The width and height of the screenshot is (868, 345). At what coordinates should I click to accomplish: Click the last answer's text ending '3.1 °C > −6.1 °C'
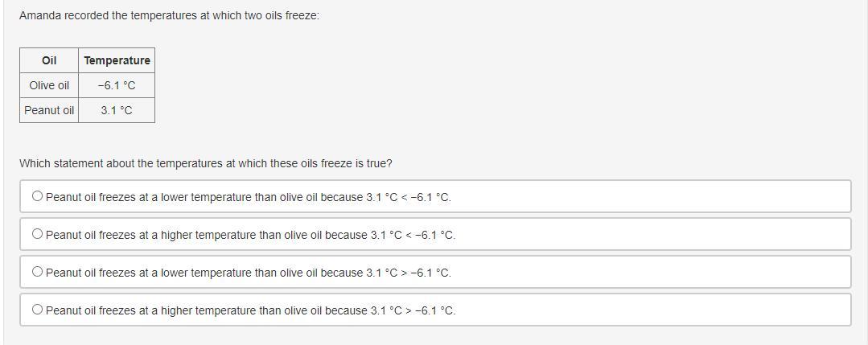tap(250, 310)
